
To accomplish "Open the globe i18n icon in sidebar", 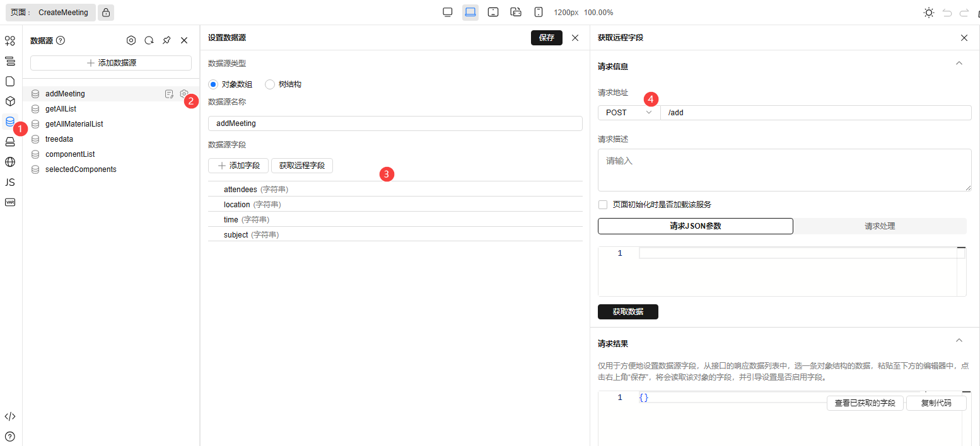I will (10, 162).
